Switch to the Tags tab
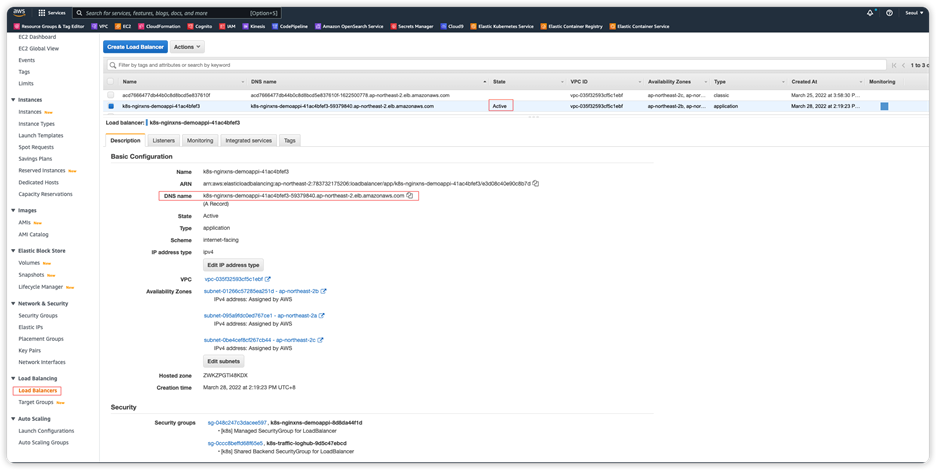The image size is (936, 470). pyautogui.click(x=290, y=140)
